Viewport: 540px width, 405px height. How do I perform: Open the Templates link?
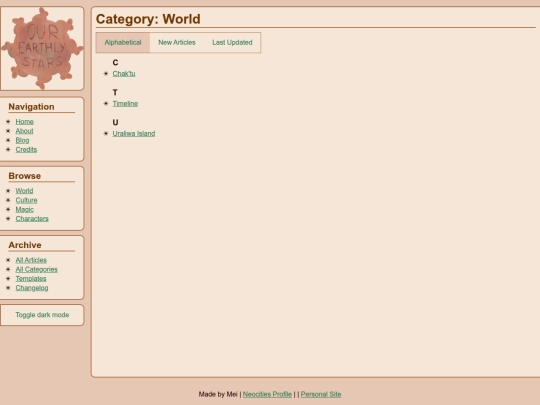(x=31, y=279)
